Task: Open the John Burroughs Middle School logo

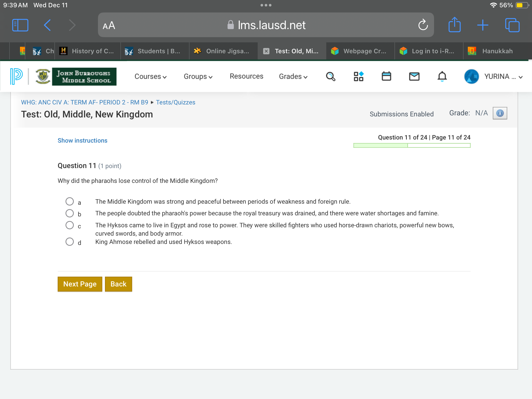Action: (76, 76)
